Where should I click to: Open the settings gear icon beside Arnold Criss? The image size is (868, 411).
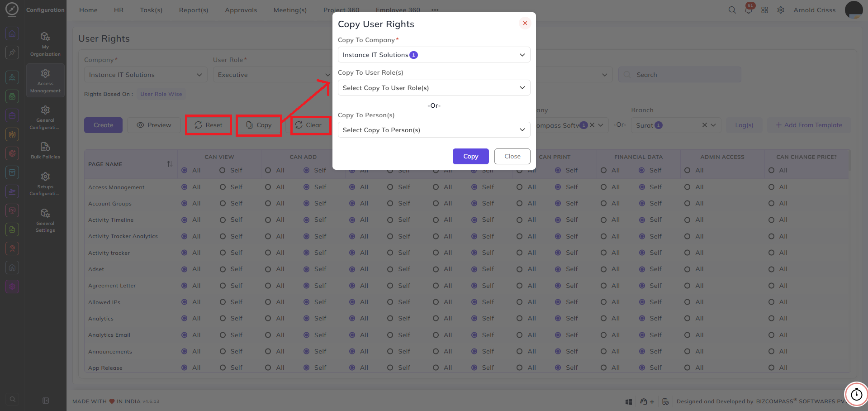coord(781,10)
